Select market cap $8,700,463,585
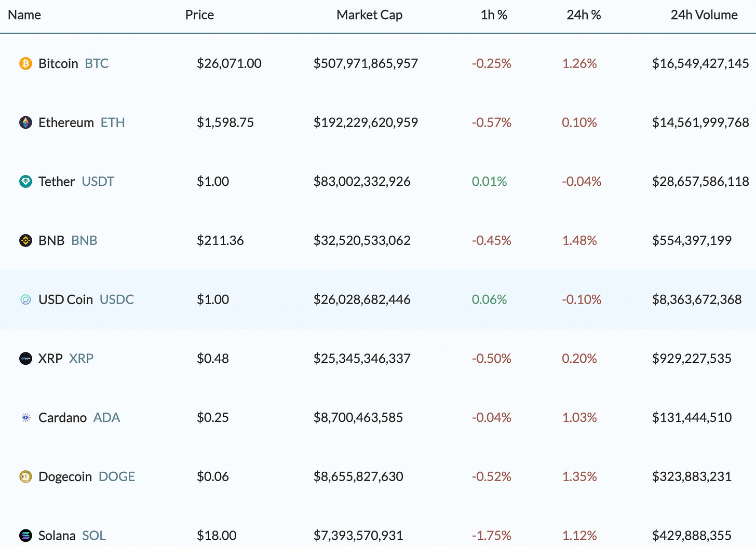The height and width of the screenshot is (547, 756). tap(358, 418)
